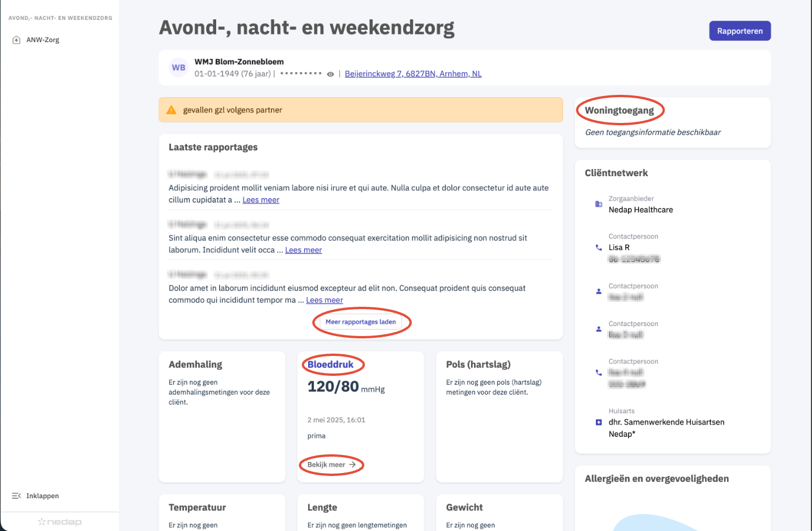Open the Bloeddruk card title link
812x531 pixels.
(x=330, y=364)
